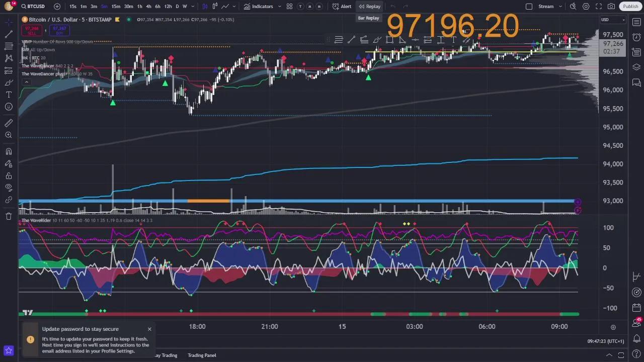Viewport: 644px width, 362px height.
Task: Toggle magnet mode
Action: pyautogui.click(x=9, y=151)
